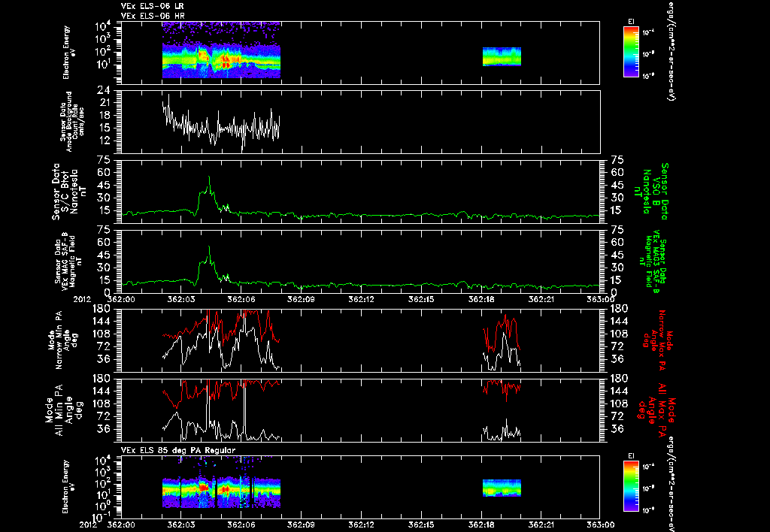
Task: Click the magnetic field peak in the MAG SAF-B panel
Action: pos(209,248)
